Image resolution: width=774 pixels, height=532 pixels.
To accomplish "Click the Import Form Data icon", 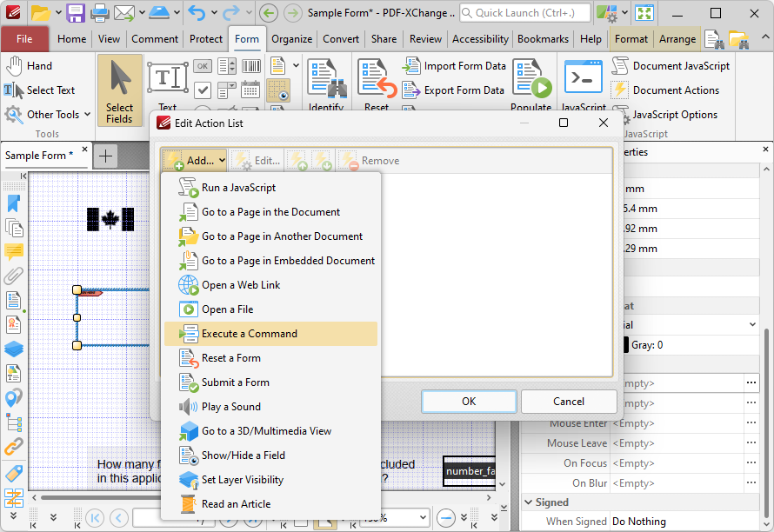I will point(411,66).
